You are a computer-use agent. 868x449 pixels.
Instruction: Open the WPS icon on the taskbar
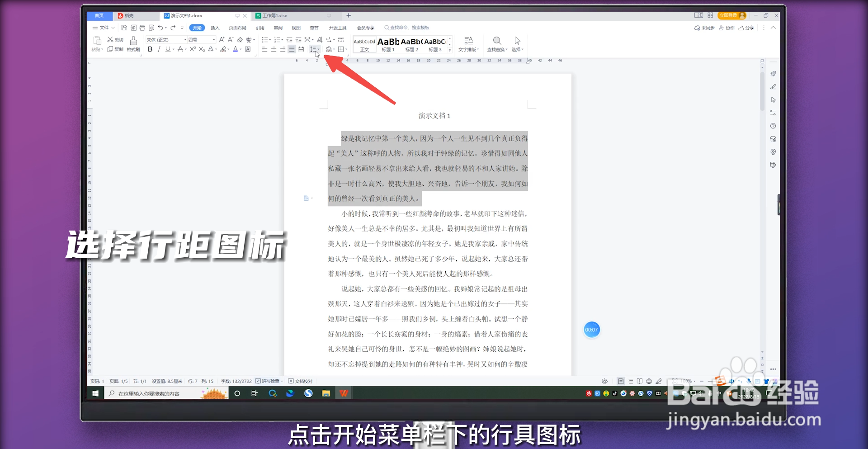[344, 393]
